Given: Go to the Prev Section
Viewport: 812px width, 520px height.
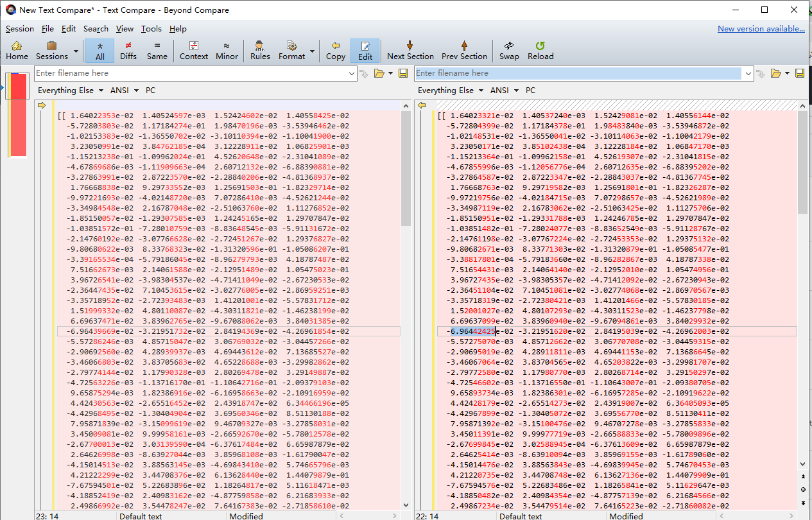Looking at the screenshot, I should point(464,50).
